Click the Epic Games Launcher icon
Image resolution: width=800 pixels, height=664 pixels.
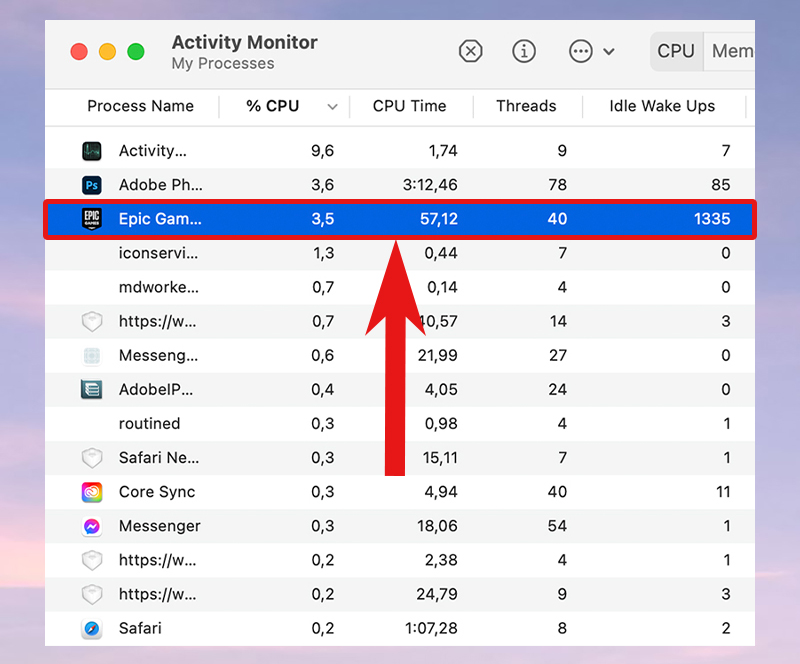[92, 219]
